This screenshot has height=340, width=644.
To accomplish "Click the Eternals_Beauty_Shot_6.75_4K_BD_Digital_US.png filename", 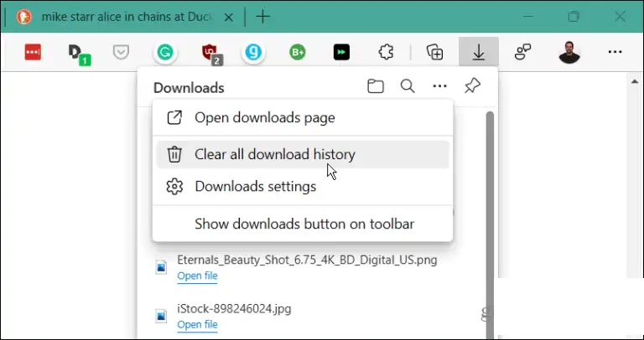I will (307, 260).
